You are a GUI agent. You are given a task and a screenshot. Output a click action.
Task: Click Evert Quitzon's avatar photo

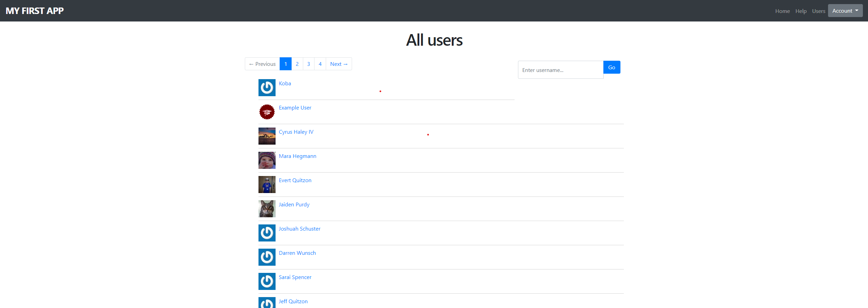click(267, 185)
